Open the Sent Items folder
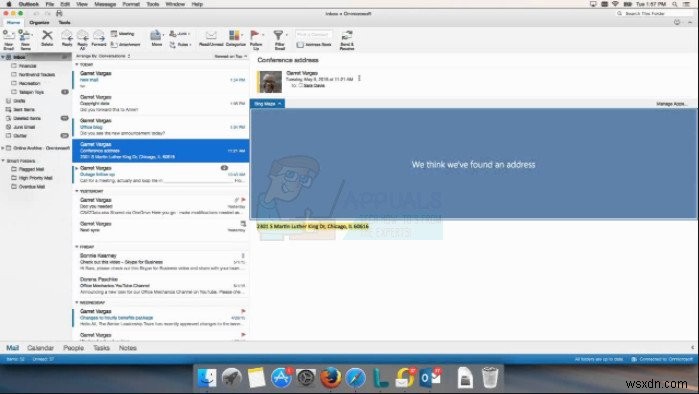The image size is (699, 394). point(24,109)
